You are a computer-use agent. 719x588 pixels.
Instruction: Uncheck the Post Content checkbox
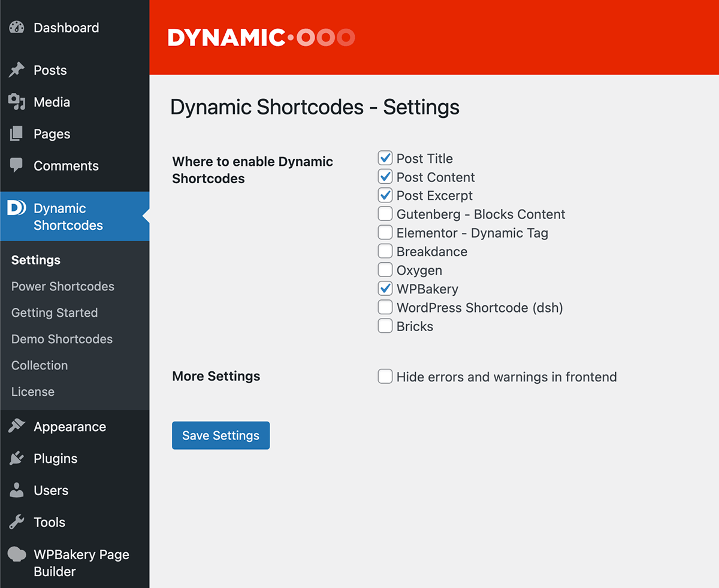pyautogui.click(x=385, y=177)
